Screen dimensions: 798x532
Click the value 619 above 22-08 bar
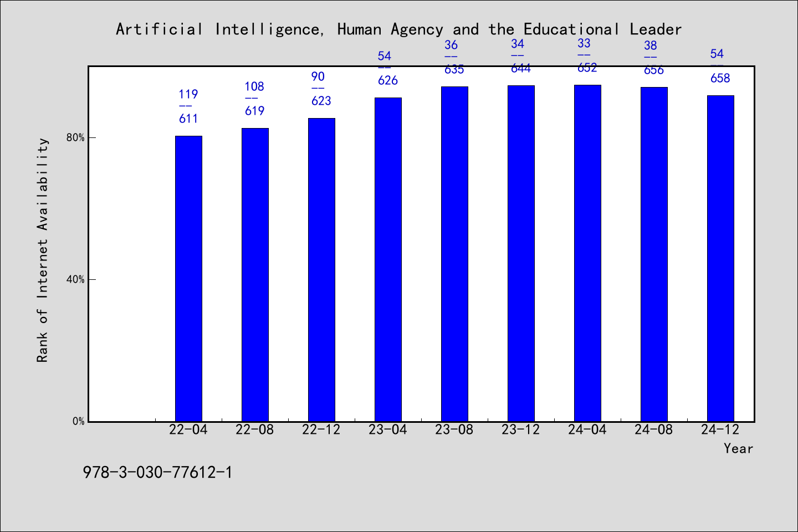point(255,110)
